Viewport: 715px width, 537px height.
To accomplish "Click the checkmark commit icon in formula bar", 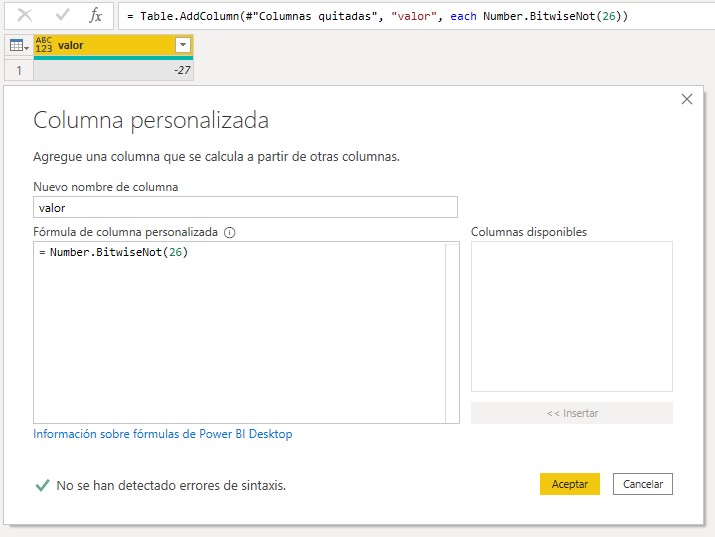I will pos(62,16).
